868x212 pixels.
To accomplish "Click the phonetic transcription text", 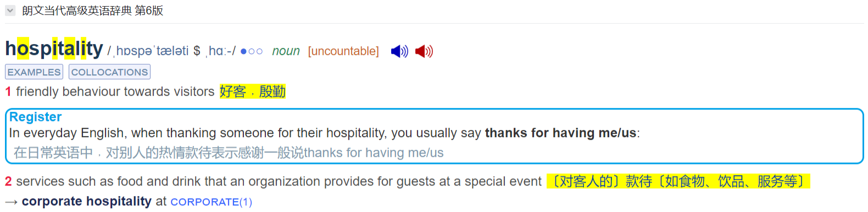I will click(x=171, y=51).
